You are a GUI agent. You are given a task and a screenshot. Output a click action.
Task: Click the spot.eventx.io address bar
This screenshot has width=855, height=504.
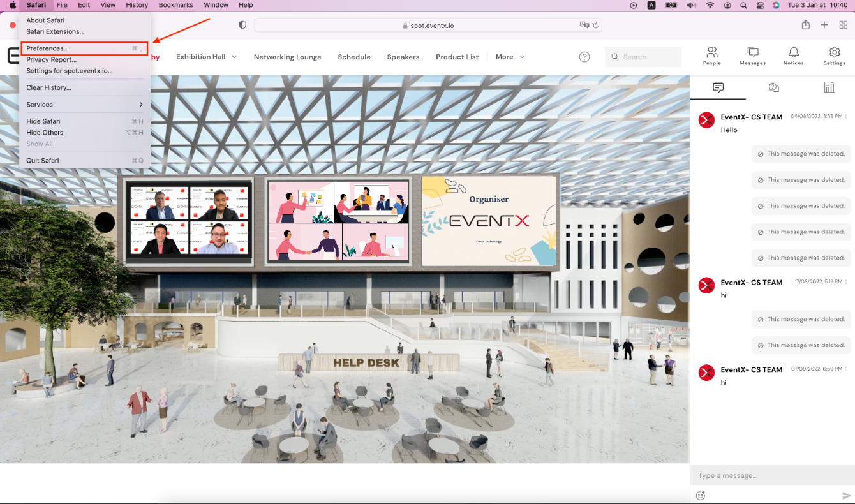pos(428,26)
